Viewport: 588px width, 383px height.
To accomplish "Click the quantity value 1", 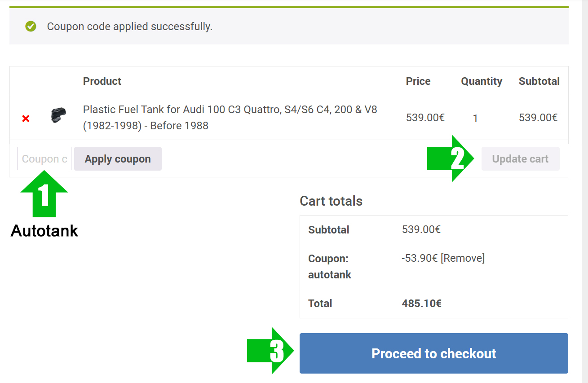I will [x=475, y=119].
